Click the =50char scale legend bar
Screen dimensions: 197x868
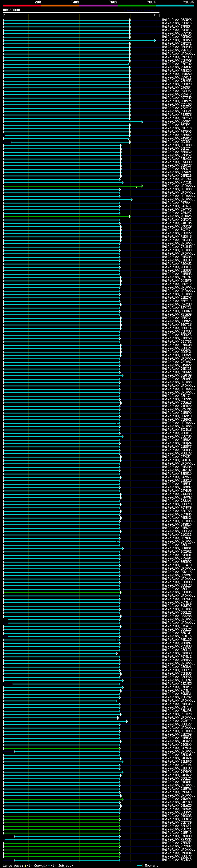click(139, 866)
